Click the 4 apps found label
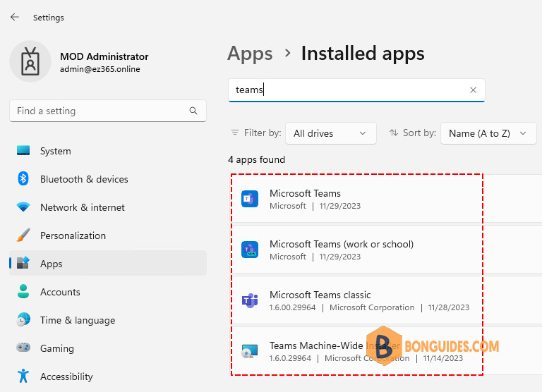Image resolution: width=542 pixels, height=392 pixels. coord(256,159)
